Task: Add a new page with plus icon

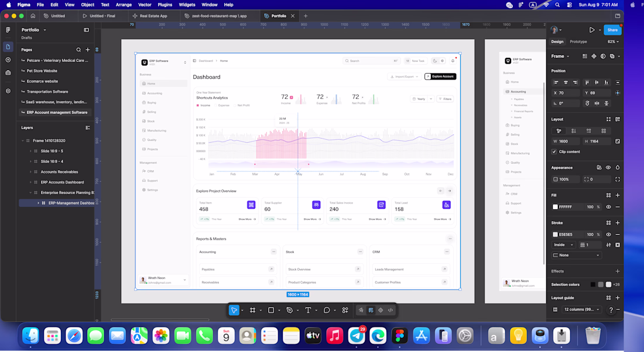Action: (87, 50)
